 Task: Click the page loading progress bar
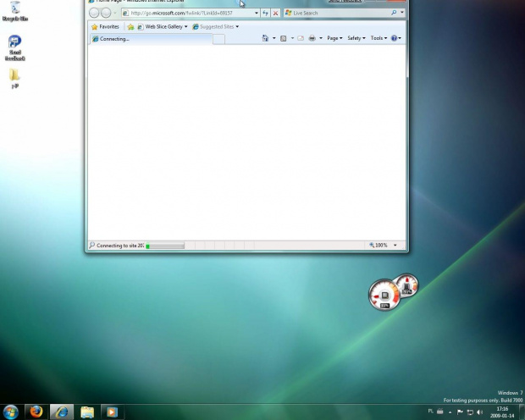[x=165, y=246]
